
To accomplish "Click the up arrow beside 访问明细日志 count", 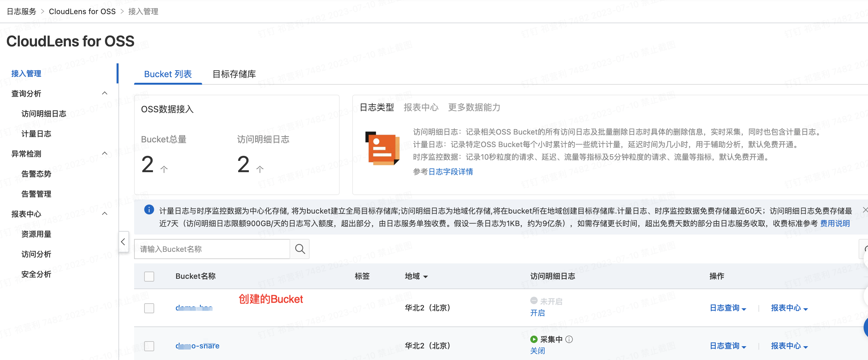I will point(260,169).
